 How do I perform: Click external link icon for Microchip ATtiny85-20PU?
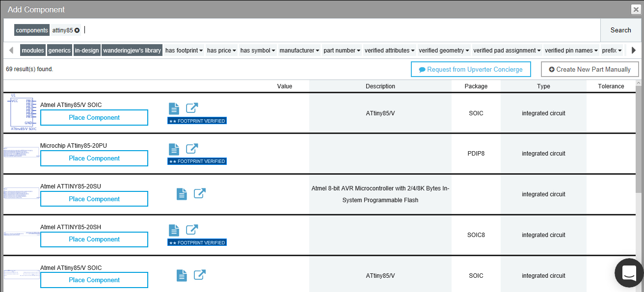(x=192, y=149)
